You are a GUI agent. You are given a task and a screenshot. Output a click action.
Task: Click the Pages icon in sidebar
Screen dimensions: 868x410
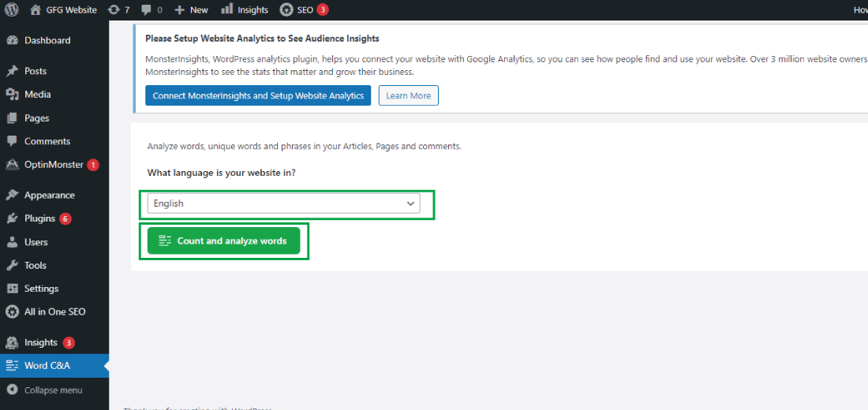click(12, 117)
